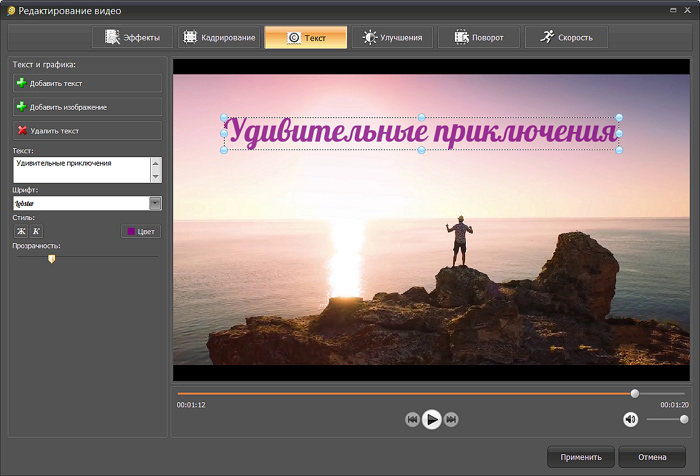Click top-left resize handle of caption
The height and width of the screenshot is (476, 700).
pyautogui.click(x=224, y=117)
